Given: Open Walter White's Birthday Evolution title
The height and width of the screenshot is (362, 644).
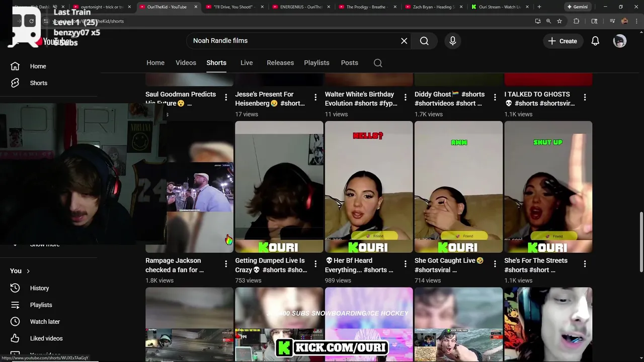Looking at the screenshot, I should [x=361, y=99].
